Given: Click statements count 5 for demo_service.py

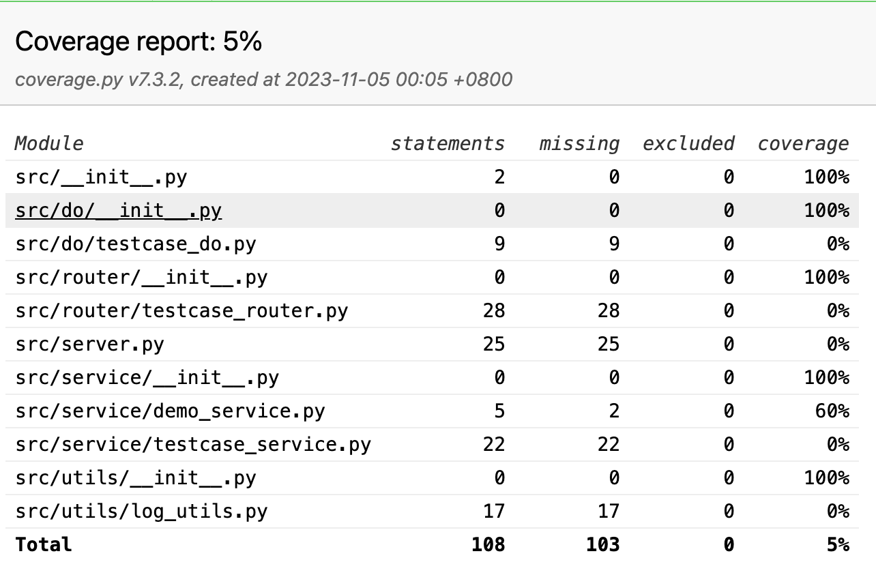Looking at the screenshot, I should pos(499,411).
